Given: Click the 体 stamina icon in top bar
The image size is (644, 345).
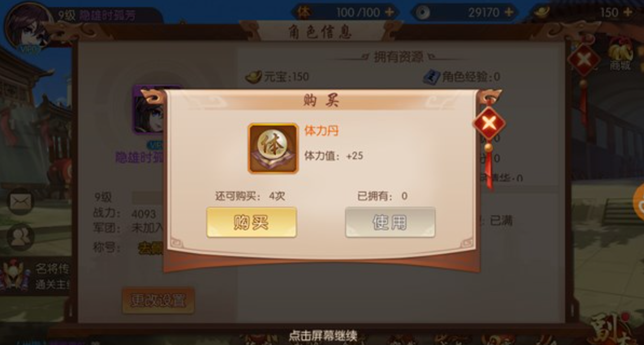Looking at the screenshot, I should coord(304,12).
